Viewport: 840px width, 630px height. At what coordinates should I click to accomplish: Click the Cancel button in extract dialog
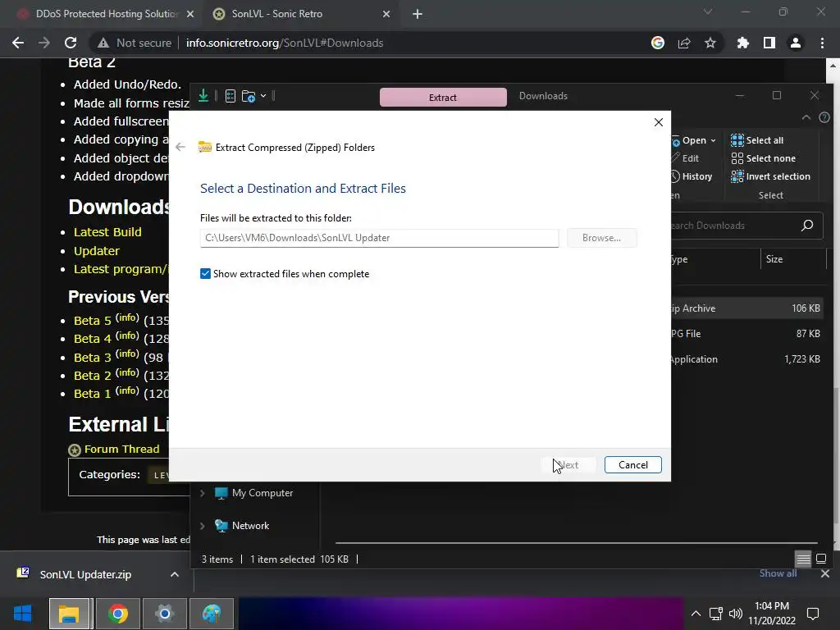(x=632, y=464)
